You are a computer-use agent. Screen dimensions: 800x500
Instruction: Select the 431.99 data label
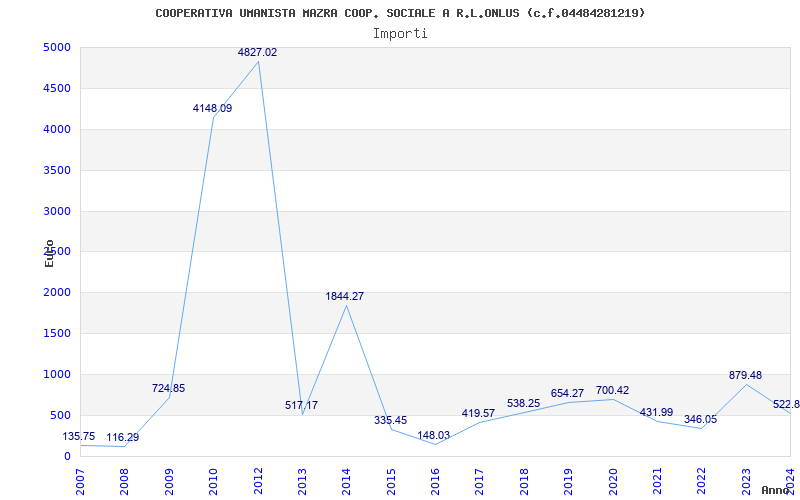pos(656,412)
